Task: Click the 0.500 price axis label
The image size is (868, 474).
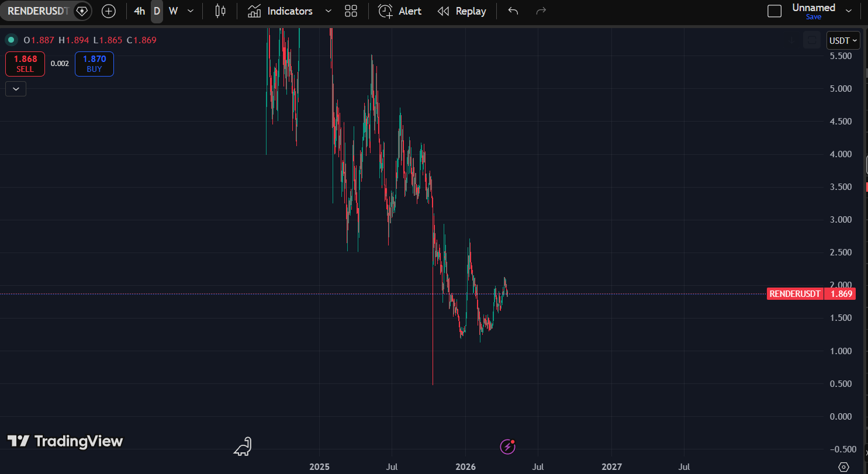Action: click(841, 383)
